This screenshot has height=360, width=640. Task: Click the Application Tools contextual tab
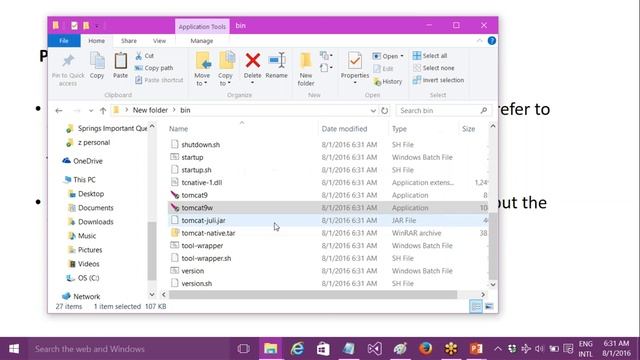coord(202,27)
